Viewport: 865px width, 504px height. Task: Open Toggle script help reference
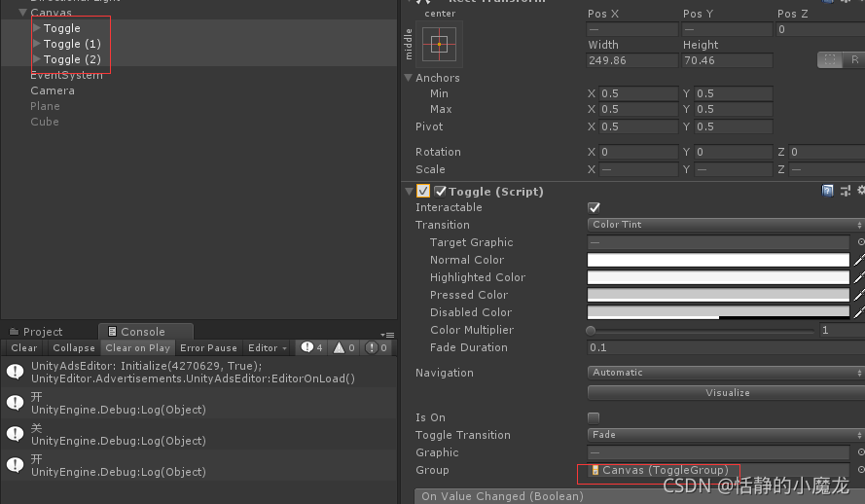coord(828,192)
